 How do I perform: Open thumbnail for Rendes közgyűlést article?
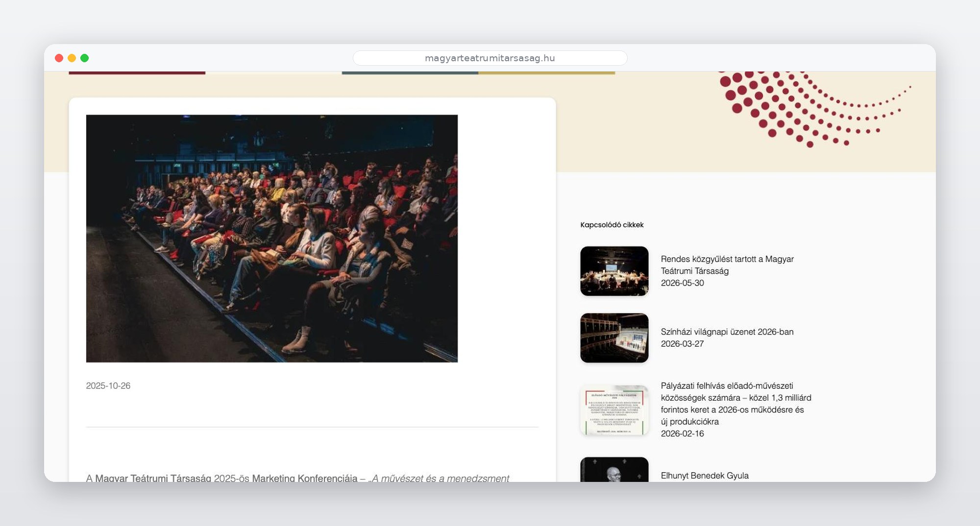point(614,271)
